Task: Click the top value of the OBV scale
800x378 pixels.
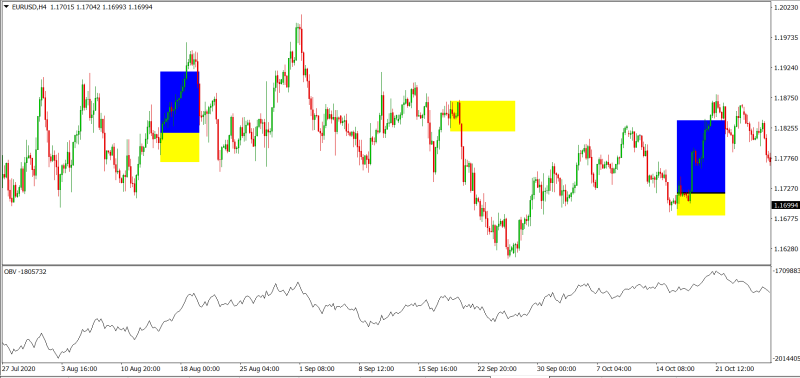Action: coord(786,272)
